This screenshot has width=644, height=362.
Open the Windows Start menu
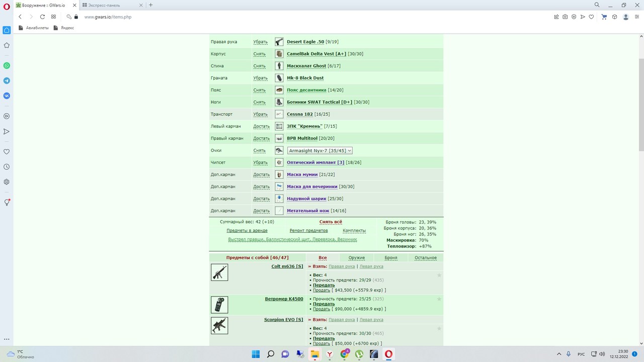pos(256,354)
